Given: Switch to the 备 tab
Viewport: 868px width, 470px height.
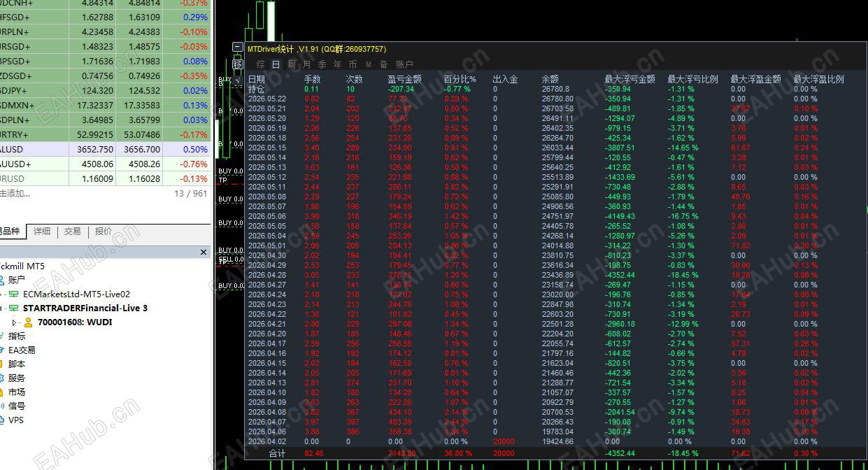Looking at the screenshot, I should (383, 64).
